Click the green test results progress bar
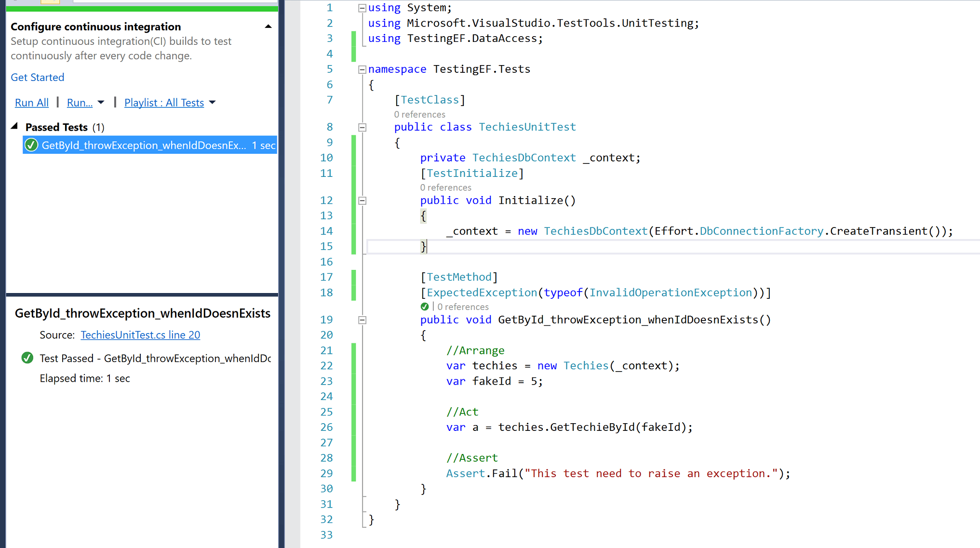The height and width of the screenshot is (548, 980). tap(142, 9)
